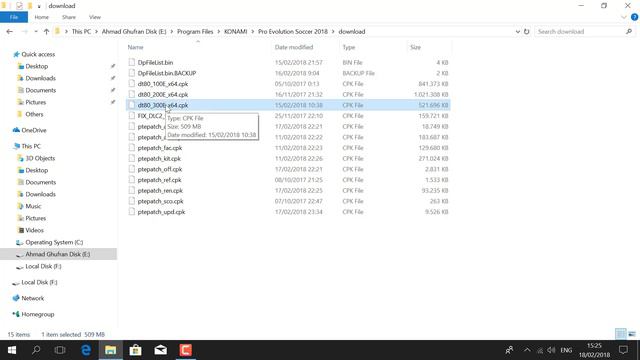Sort files by Name column
The height and width of the screenshot is (360, 640).
[136, 47]
